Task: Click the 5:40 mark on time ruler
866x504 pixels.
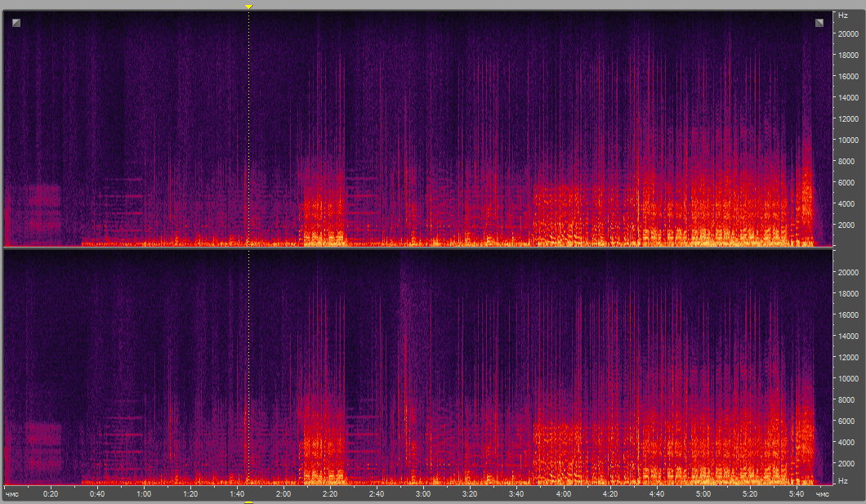Action: [796, 494]
